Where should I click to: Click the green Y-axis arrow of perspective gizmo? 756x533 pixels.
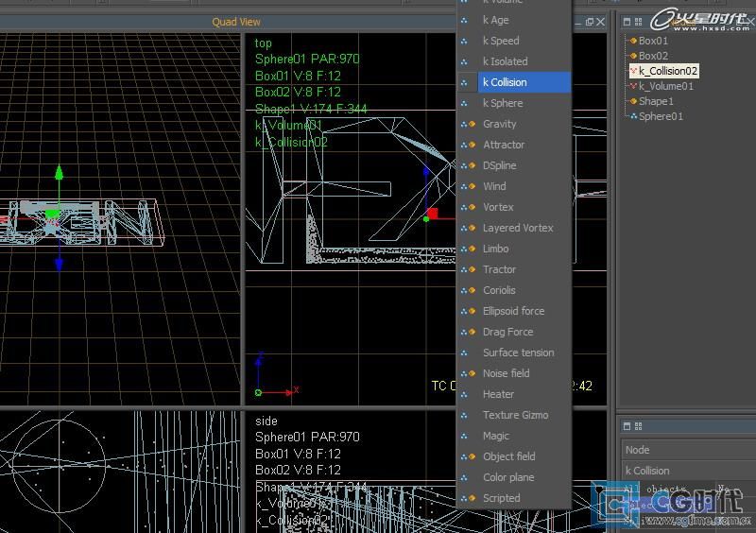point(59,172)
